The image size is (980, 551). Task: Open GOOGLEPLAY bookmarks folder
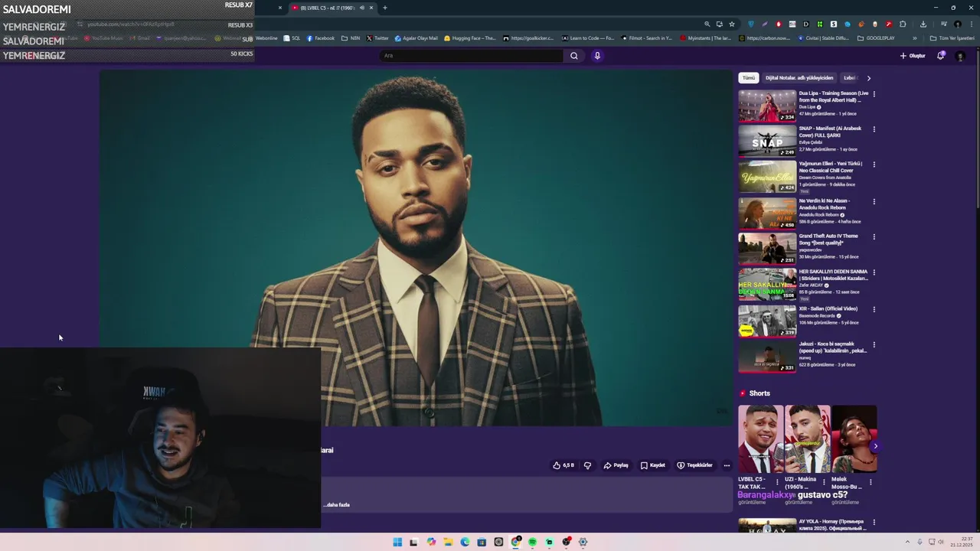click(x=876, y=38)
